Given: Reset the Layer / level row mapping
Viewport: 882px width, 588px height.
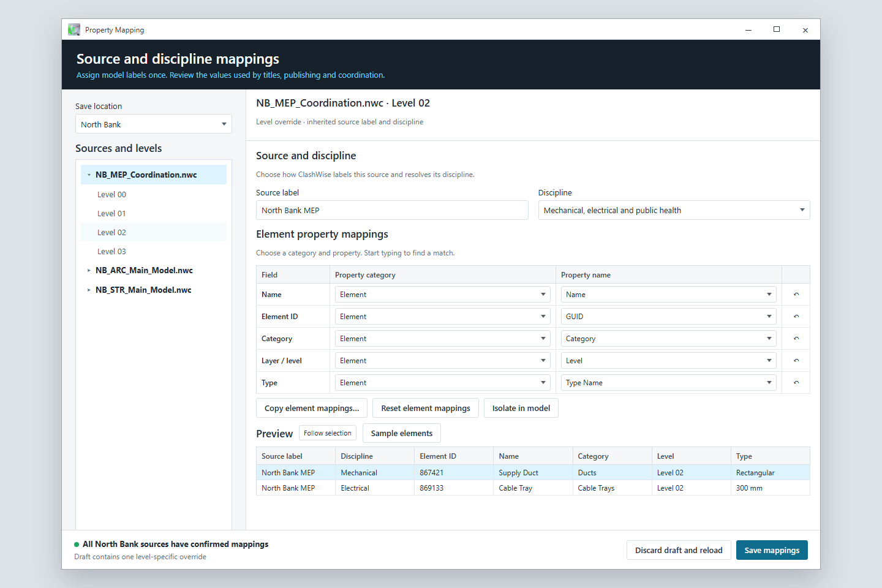Looking at the screenshot, I should (796, 361).
